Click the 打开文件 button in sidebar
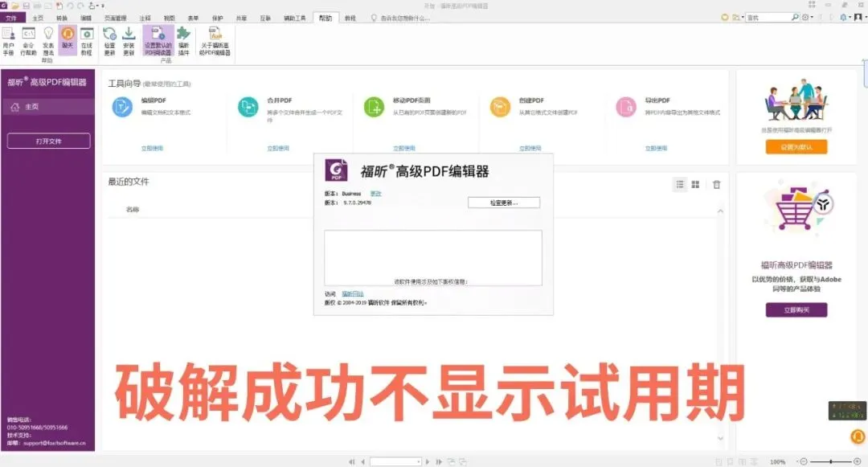This screenshot has width=868, height=467. click(49, 141)
